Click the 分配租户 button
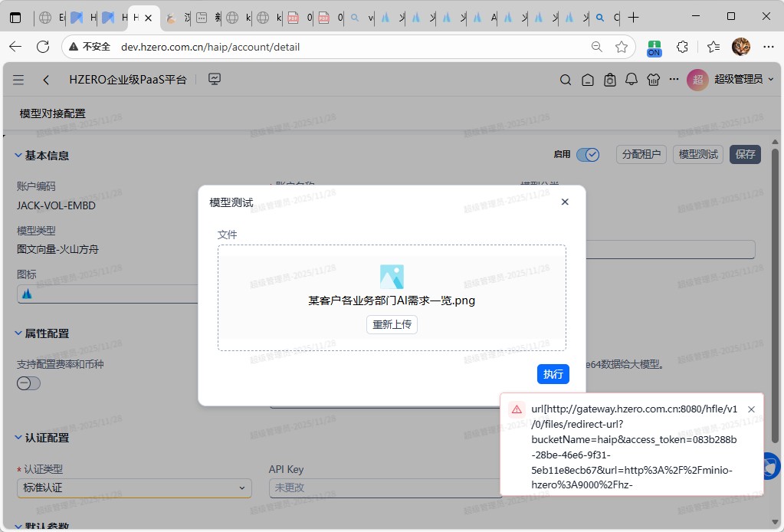The image size is (784, 532). [x=641, y=154]
